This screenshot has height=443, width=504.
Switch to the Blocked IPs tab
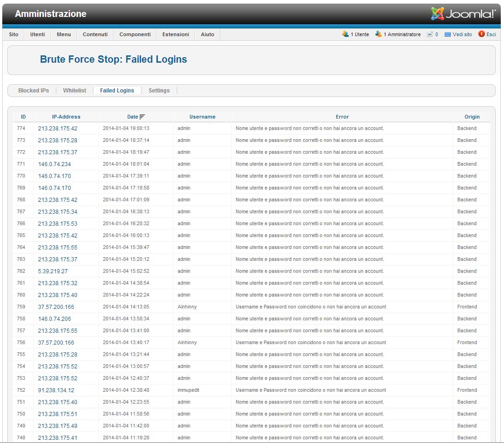pyautogui.click(x=33, y=91)
